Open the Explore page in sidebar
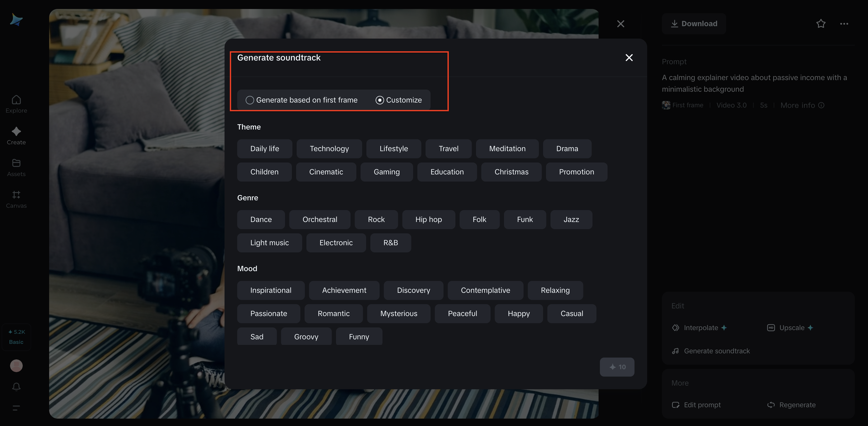Viewport: 868px width, 426px height. [16, 104]
